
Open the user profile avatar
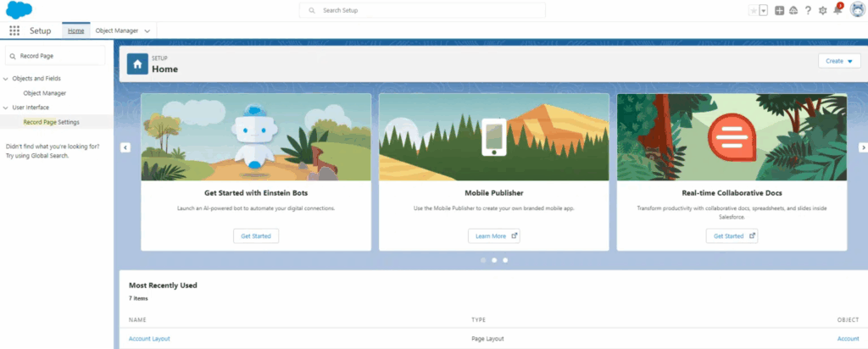pos(856,10)
